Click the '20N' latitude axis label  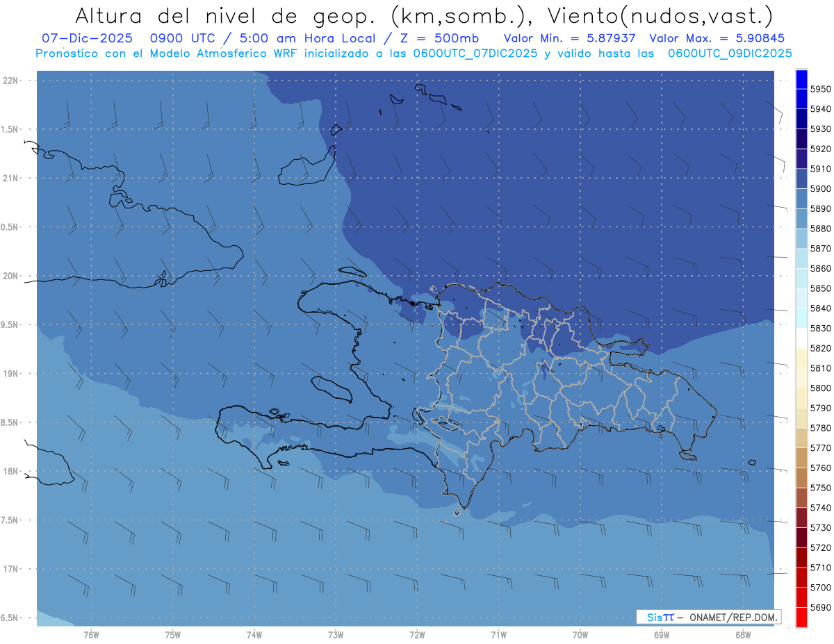11,276
